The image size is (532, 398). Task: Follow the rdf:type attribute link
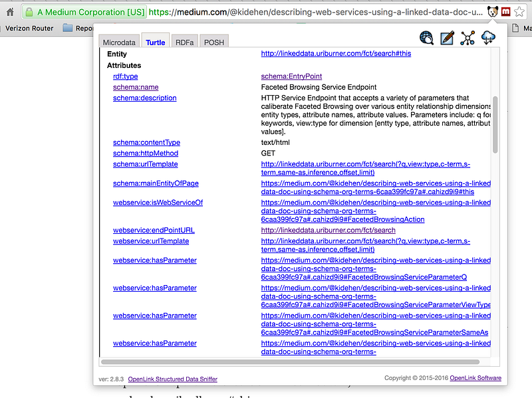125,76
